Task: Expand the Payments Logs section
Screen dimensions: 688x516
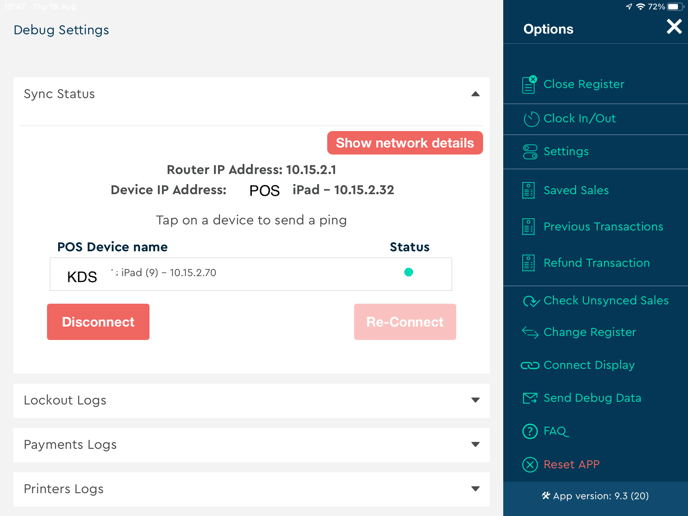Action: (475, 445)
